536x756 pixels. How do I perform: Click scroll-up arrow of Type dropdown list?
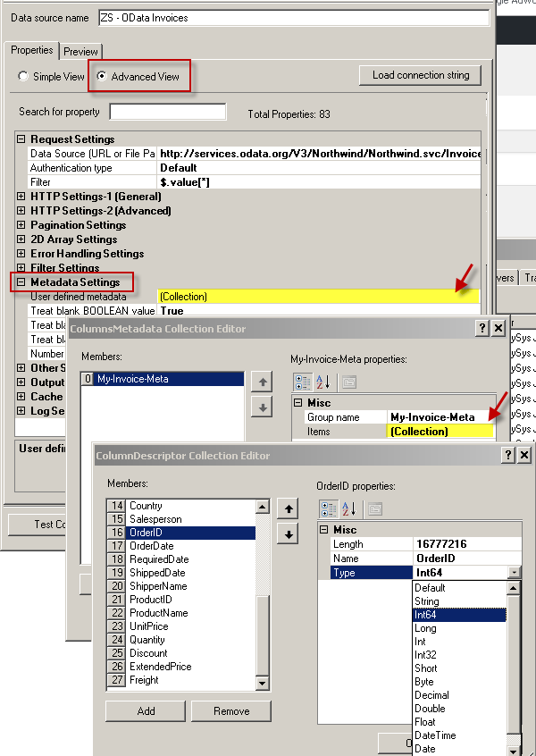pyautogui.click(x=514, y=588)
